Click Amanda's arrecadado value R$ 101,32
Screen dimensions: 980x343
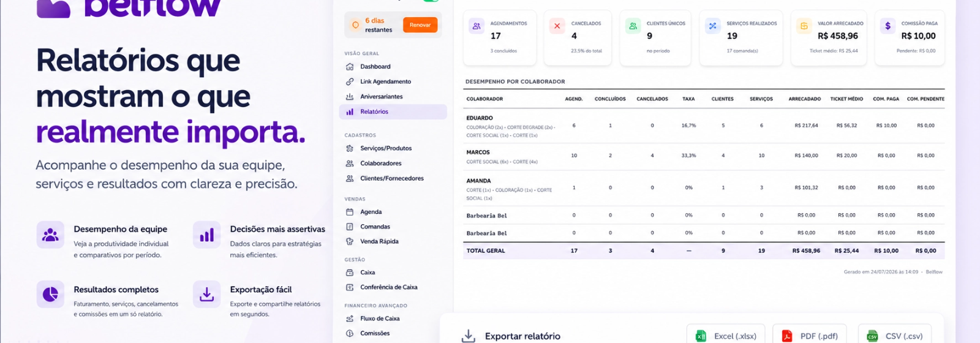tap(806, 187)
